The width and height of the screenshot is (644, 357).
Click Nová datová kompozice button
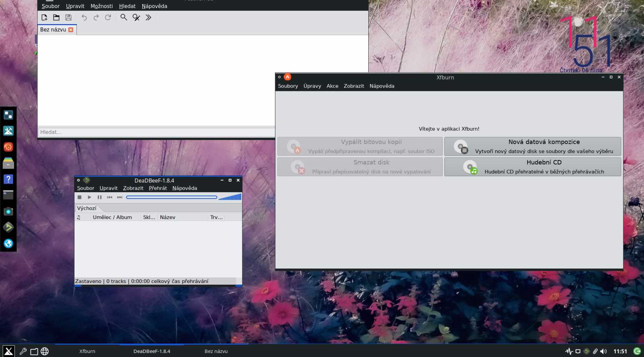pyautogui.click(x=533, y=146)
